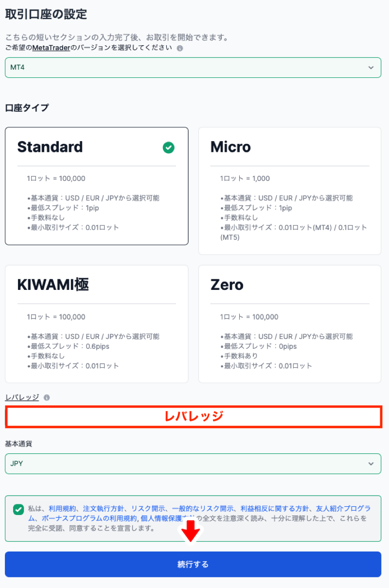Open the 利用規約 terms link
The image size is (389, 588).
tap(62, 508)
